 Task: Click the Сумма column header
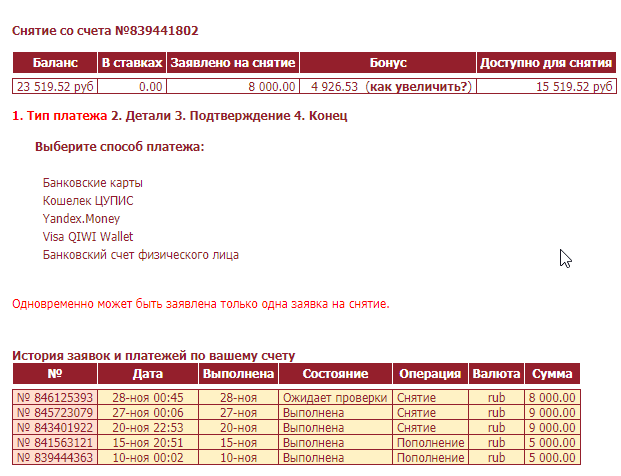[x=552, y=374]
